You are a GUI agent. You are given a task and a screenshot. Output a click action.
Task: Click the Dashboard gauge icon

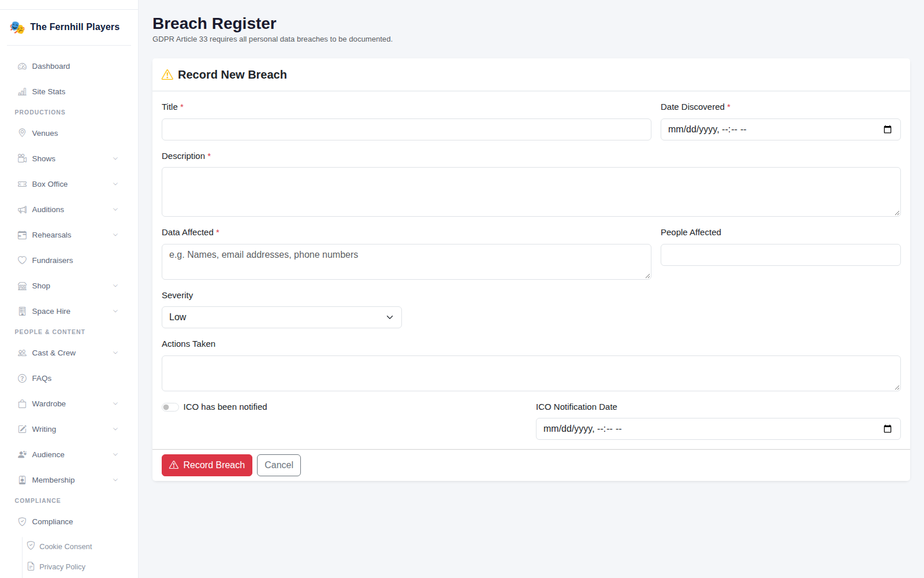(22, 66)
